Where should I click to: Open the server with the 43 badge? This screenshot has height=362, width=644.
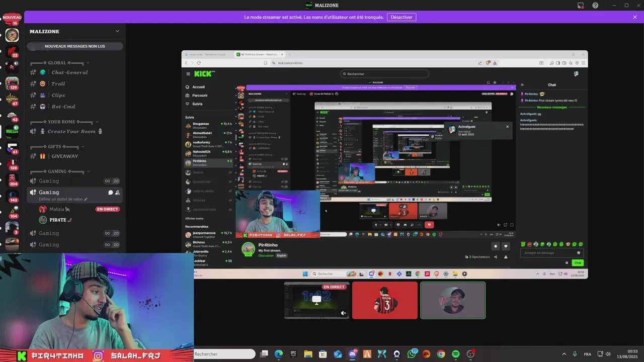[12, 116]
